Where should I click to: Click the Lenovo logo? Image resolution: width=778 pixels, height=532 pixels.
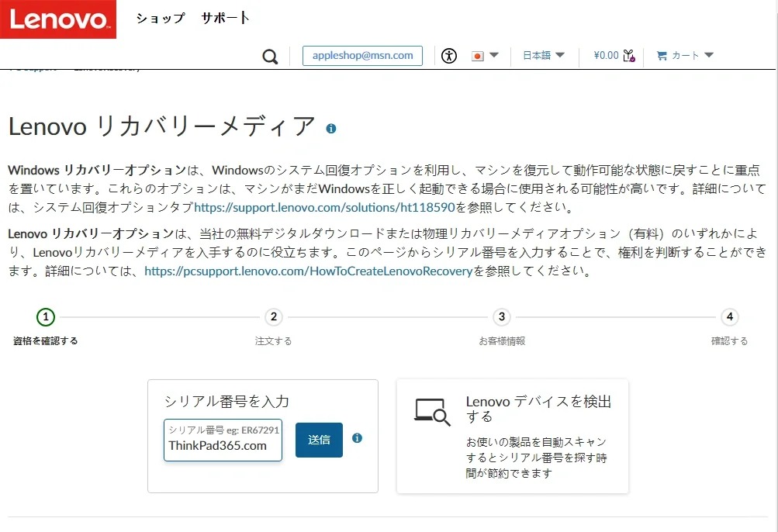58,19
